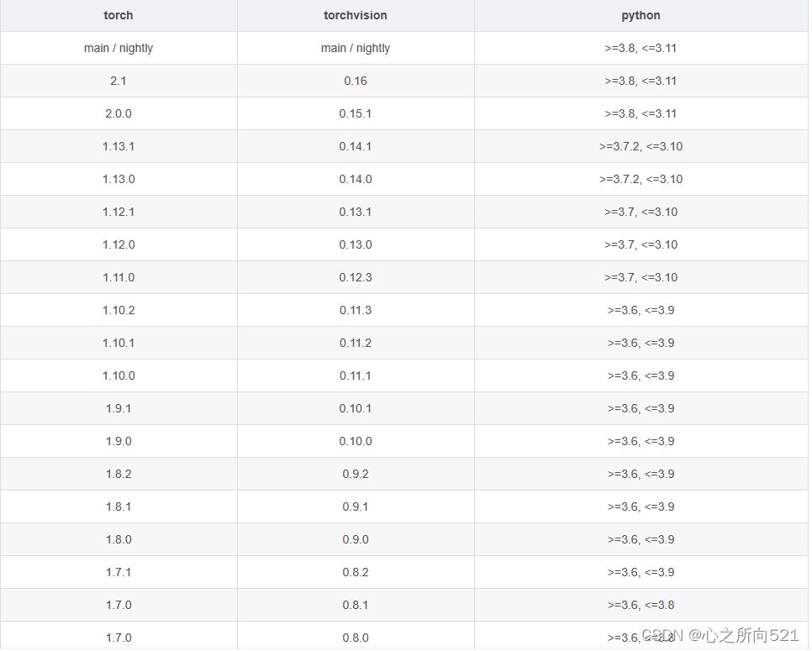This screenshot has width=812, height=651.
Task: Select torchvision 0.8.1 cell
Action: point(356,605)
